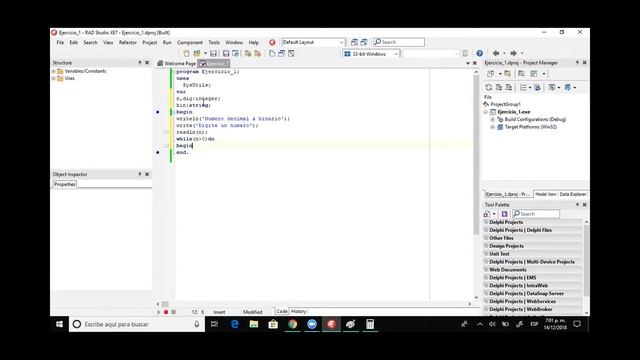
Task: Switch to the Data Explorer tab
Action: point(573,194)
